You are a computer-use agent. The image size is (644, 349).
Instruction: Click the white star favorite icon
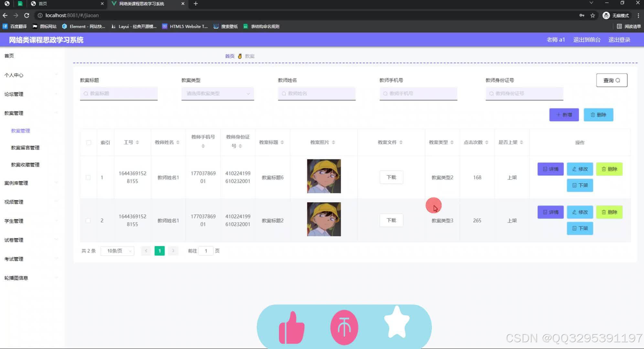point(397,322)
